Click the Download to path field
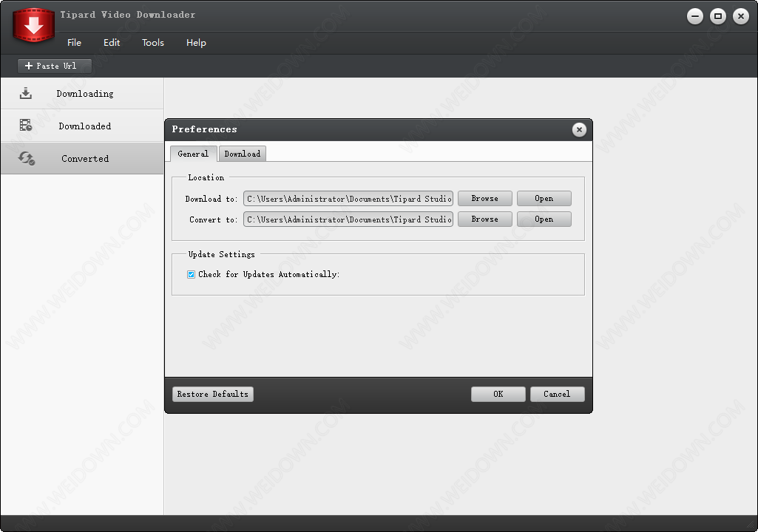 pos(348,199)
